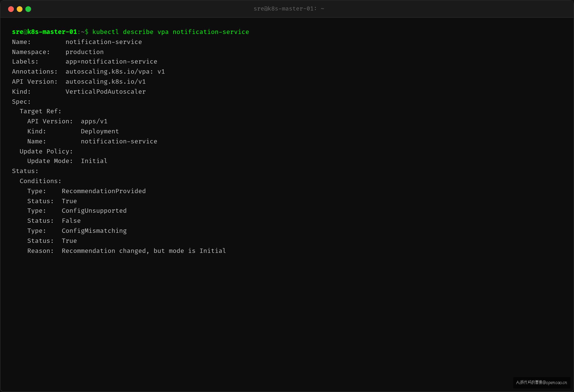
Task: Click the condition type 'RecommendationProvided'
Action: click(x=104, y=191)
